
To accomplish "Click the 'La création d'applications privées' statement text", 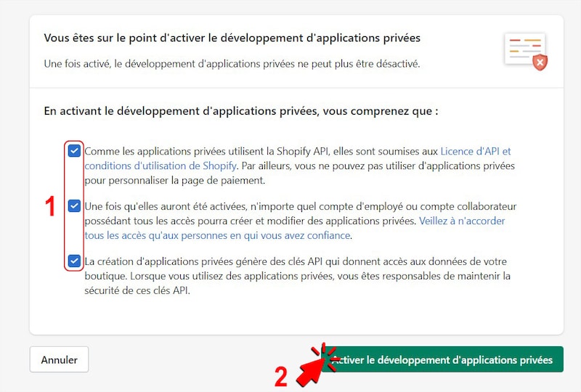I will click(296, 261).
